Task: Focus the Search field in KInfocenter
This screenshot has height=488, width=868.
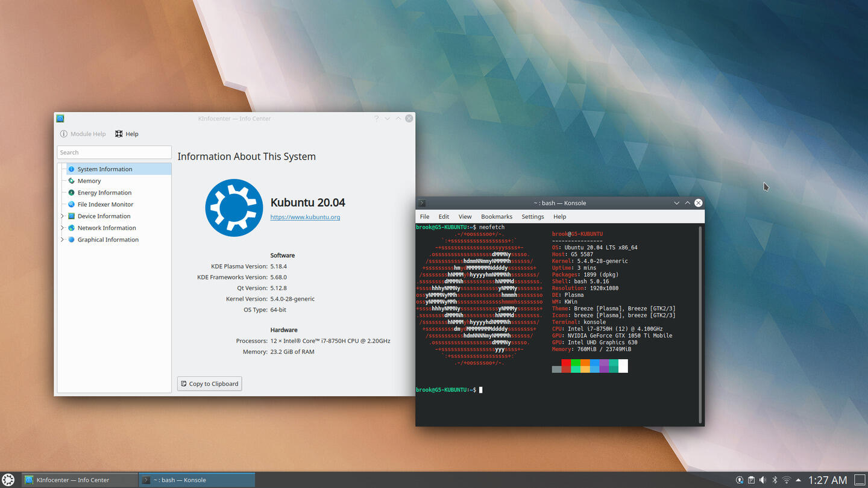Action: (x=115, y=152)
